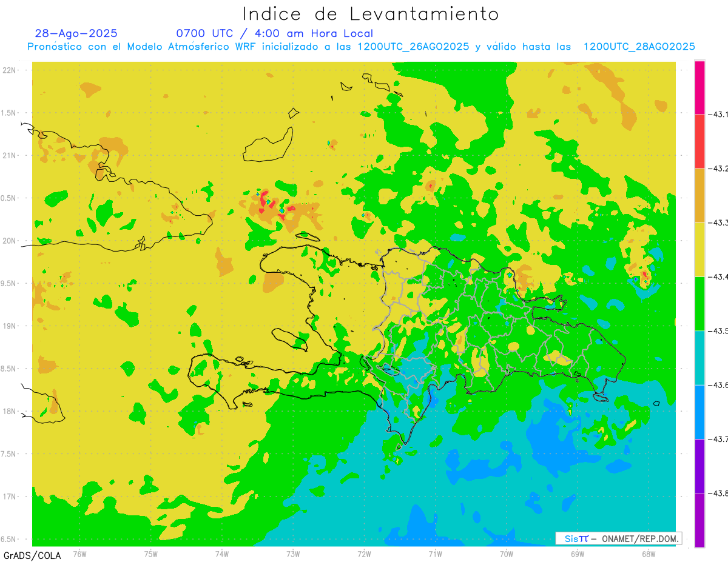Screen dimensions: 728x562
Task: Click the '-43.1' color scale value
Action: 718,114
